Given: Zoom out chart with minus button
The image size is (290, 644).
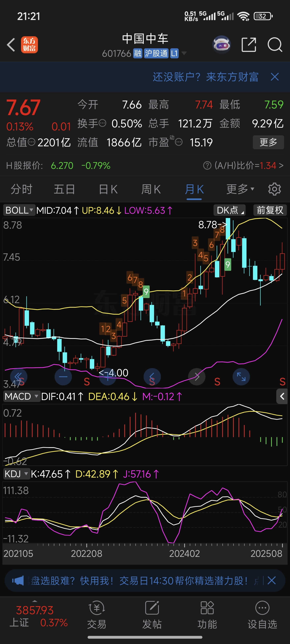Looking at the screenshot, I should click(63, 377).
